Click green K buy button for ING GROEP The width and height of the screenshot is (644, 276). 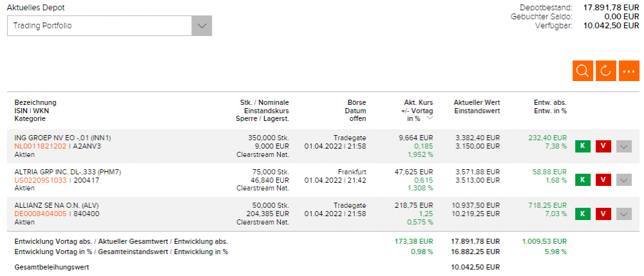(582, 146)
